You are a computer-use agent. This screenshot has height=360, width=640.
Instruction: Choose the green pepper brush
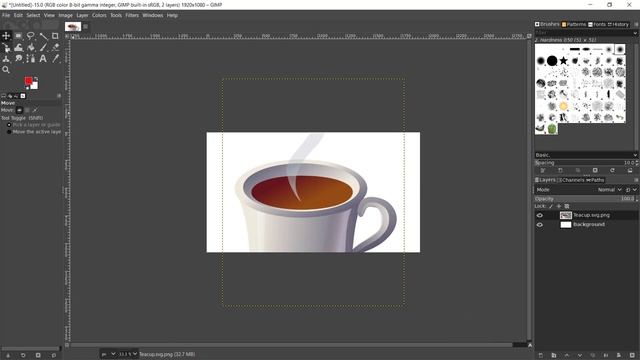[x=552, y=129]
